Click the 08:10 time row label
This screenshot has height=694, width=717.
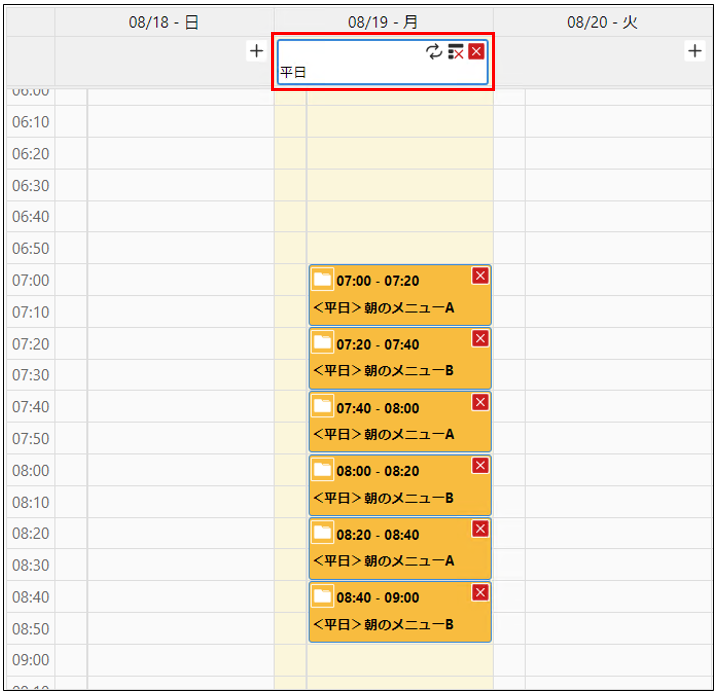(31, 502)
